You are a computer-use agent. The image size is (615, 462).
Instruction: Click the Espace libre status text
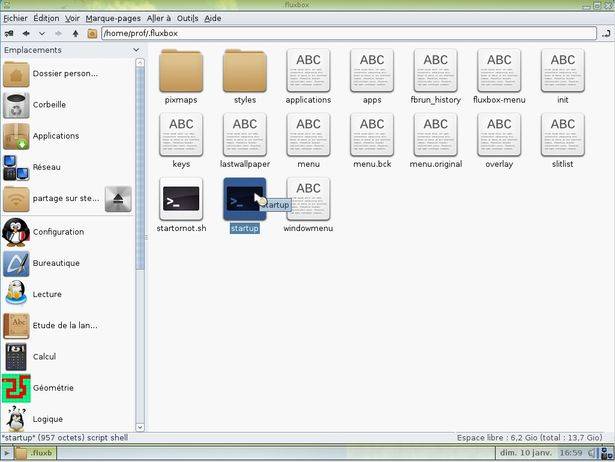tap(529, 438)
